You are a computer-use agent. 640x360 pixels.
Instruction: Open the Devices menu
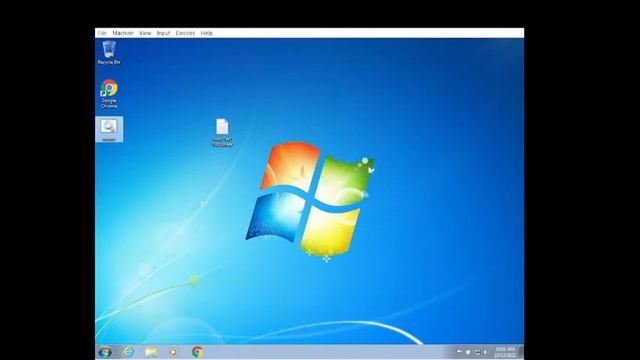coord(185,33)
